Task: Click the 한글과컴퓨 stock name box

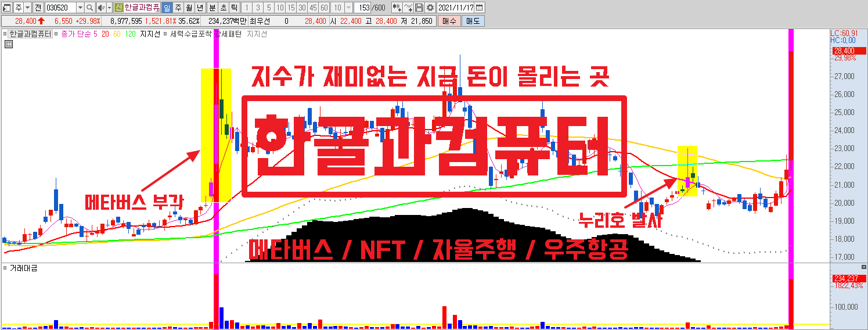Action: tap(142, 8)
